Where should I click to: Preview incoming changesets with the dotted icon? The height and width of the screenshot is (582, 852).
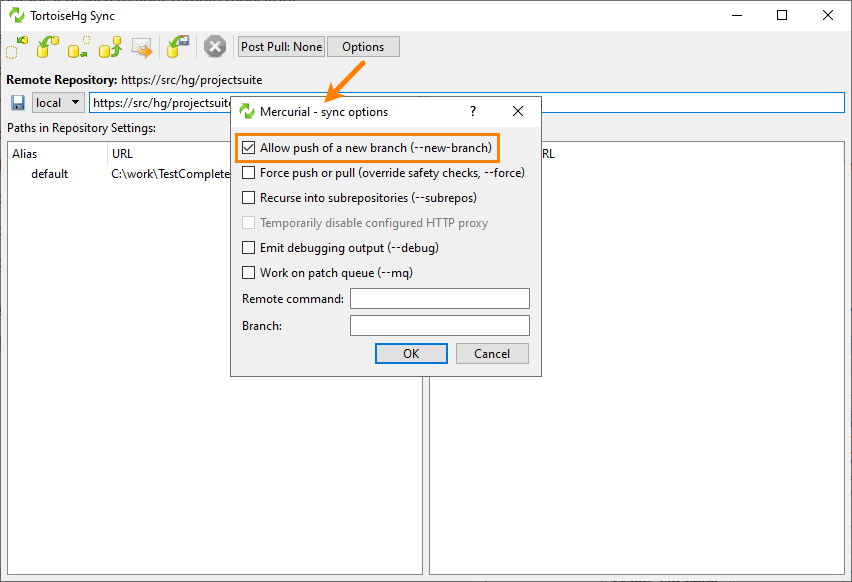click(16, 46)
